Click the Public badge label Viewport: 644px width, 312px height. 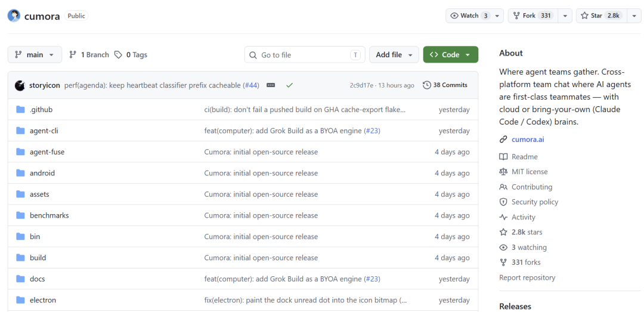coord(76,16)
